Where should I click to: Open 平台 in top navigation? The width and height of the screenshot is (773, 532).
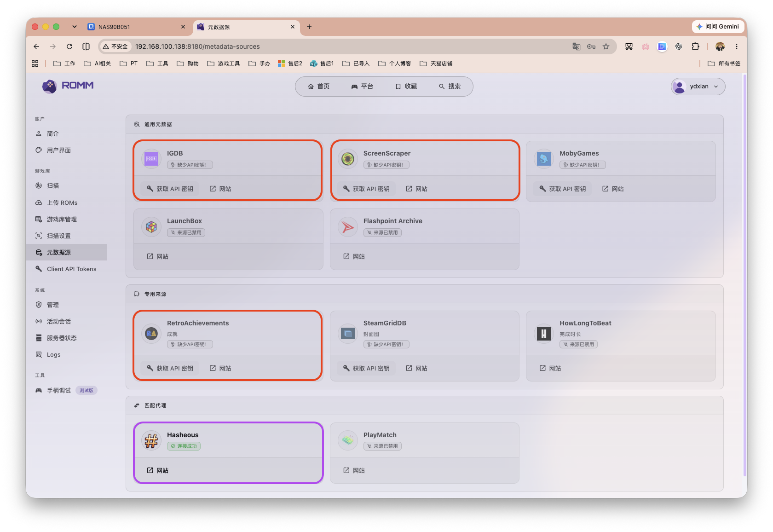point(362,87)
